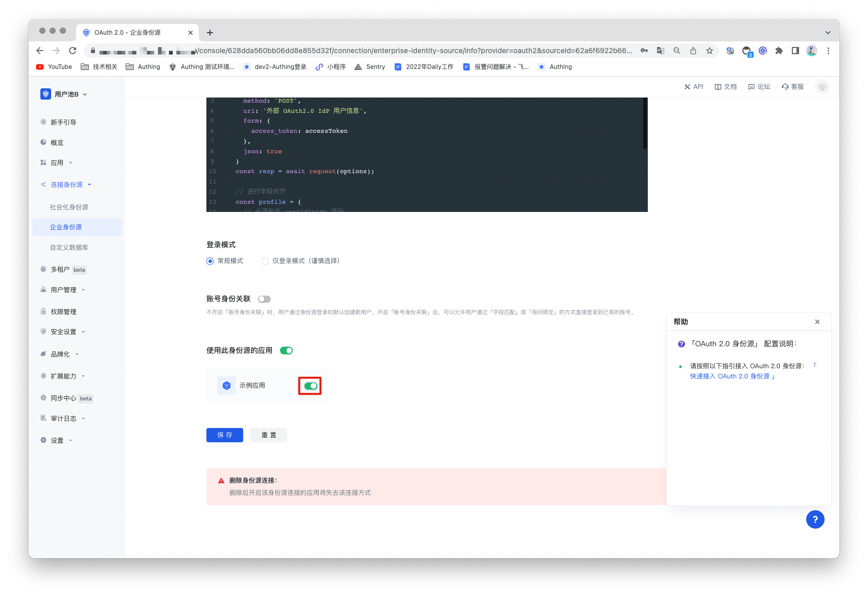868x596 pixels.
Task: Click the blue help question mark button
Action: point(815,519)
